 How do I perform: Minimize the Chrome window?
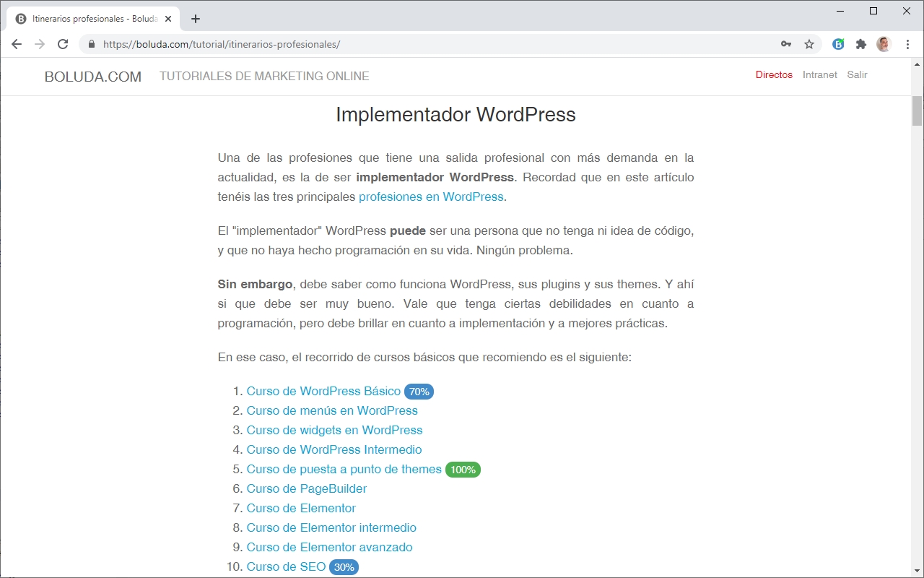(x=840, y=11)
